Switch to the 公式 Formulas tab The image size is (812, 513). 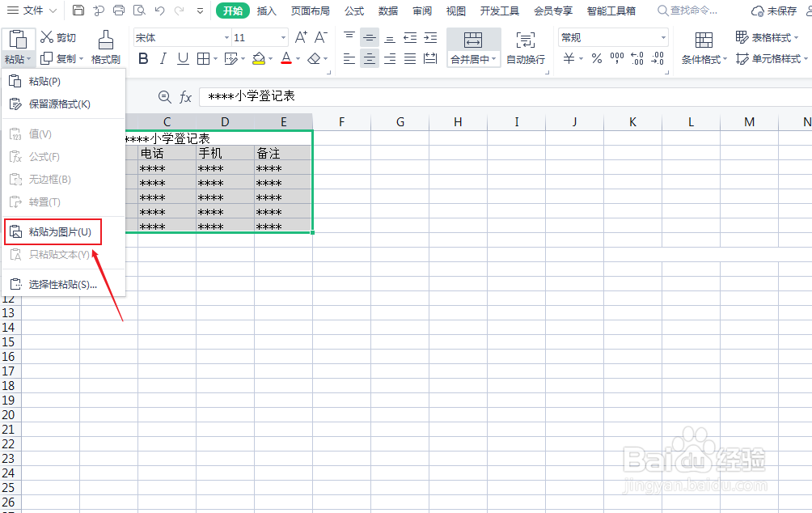[354, 11]
